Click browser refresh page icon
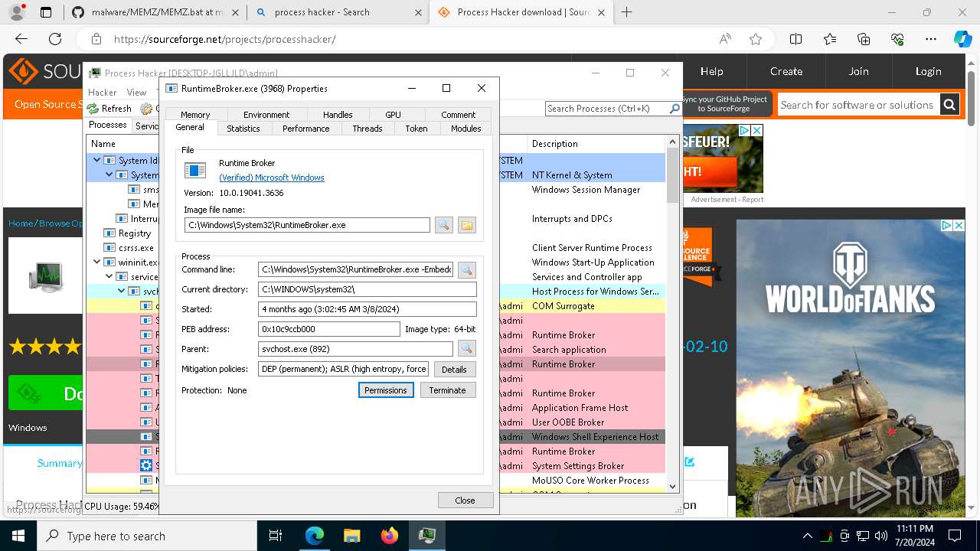 [x=55, y=39]
